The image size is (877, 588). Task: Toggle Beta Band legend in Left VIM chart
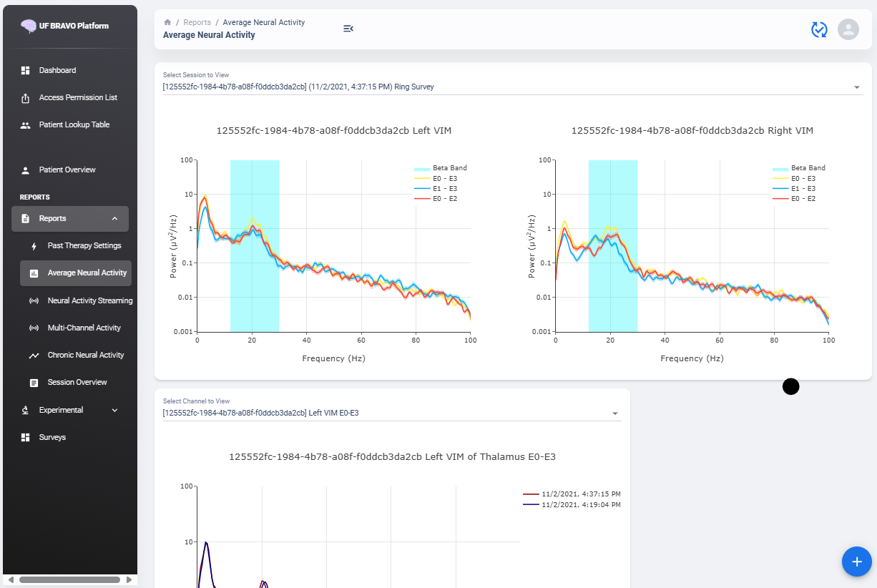[x=449, y=168]
